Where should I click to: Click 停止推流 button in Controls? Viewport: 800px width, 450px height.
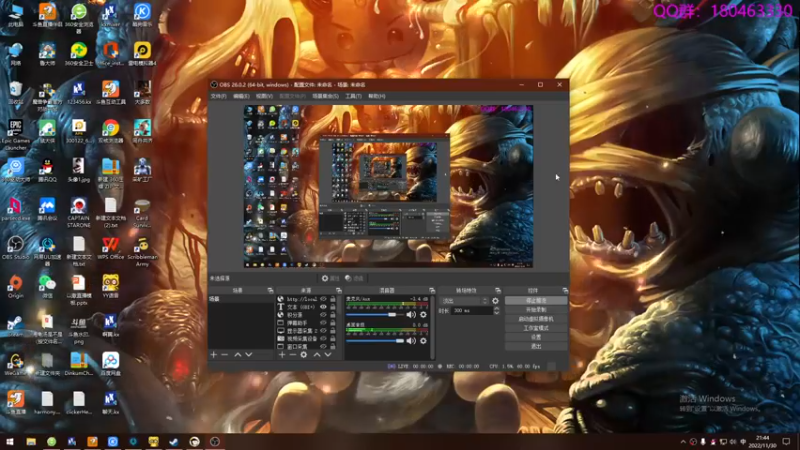(536, 301)
